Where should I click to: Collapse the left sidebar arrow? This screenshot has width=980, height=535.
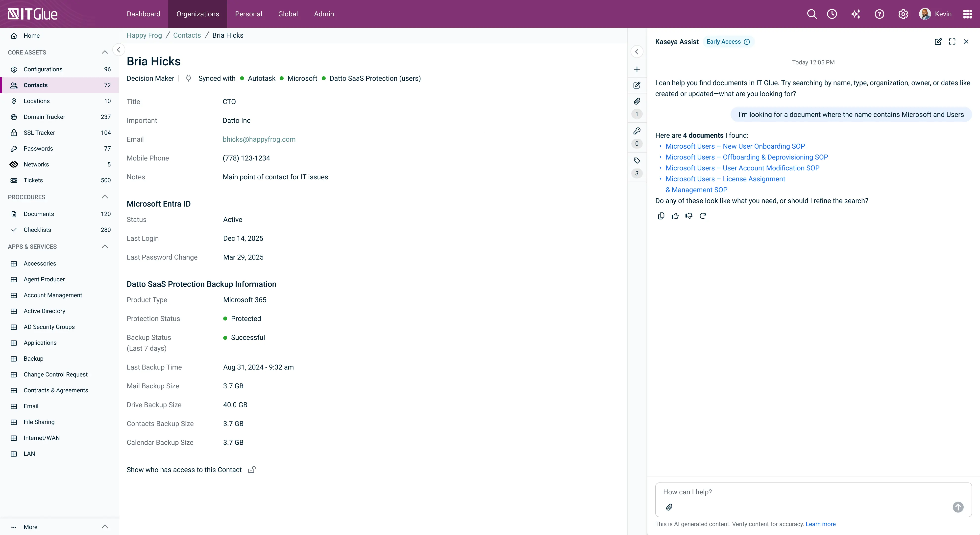click(x=119, y=50)
